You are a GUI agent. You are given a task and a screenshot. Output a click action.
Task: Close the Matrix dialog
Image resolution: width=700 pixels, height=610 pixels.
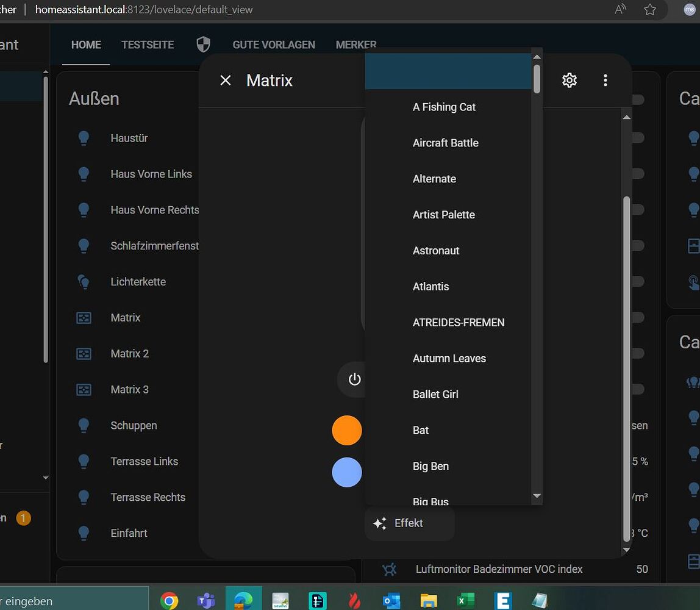[x=226, y=81]
